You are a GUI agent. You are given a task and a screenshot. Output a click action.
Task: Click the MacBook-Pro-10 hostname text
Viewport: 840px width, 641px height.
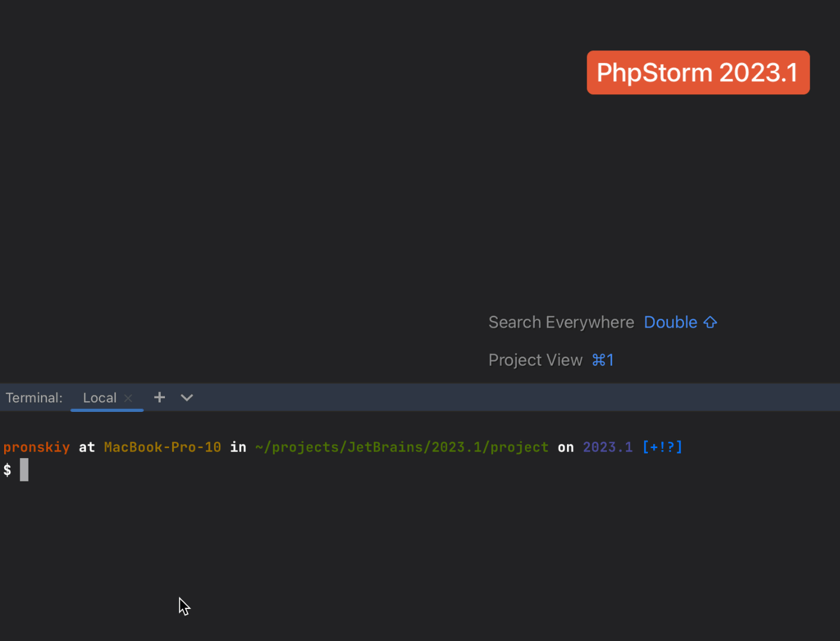click(x=162, y=447)
